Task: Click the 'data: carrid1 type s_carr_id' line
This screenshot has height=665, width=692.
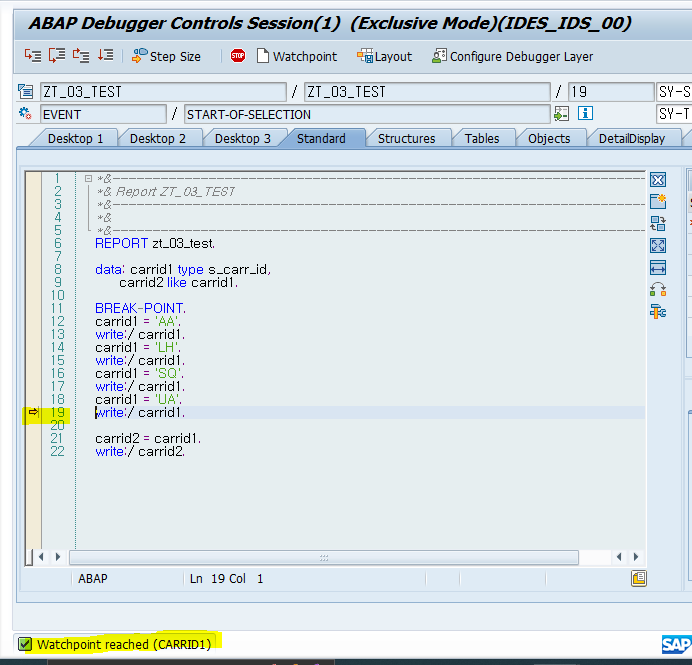Action: 183,269
